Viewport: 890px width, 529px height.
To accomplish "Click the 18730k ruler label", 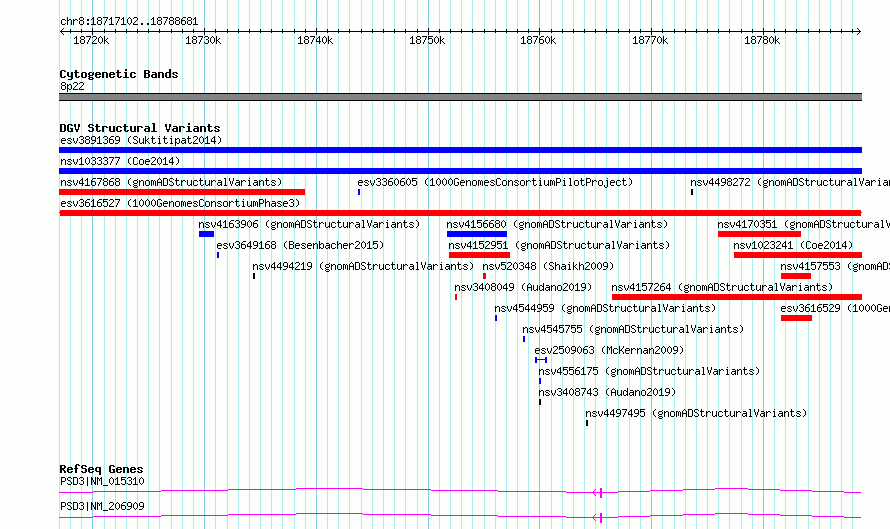I will (203, 40).
